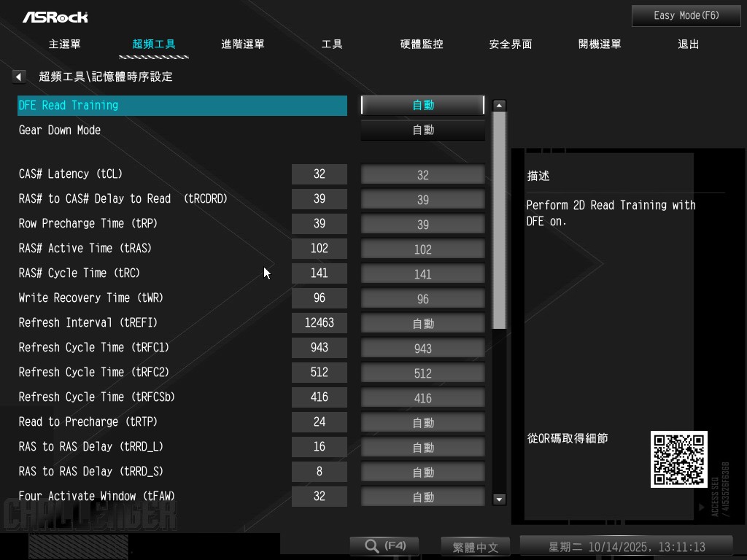
Task: Switch to Easy Mode (F6)
Action: [686, 15]
